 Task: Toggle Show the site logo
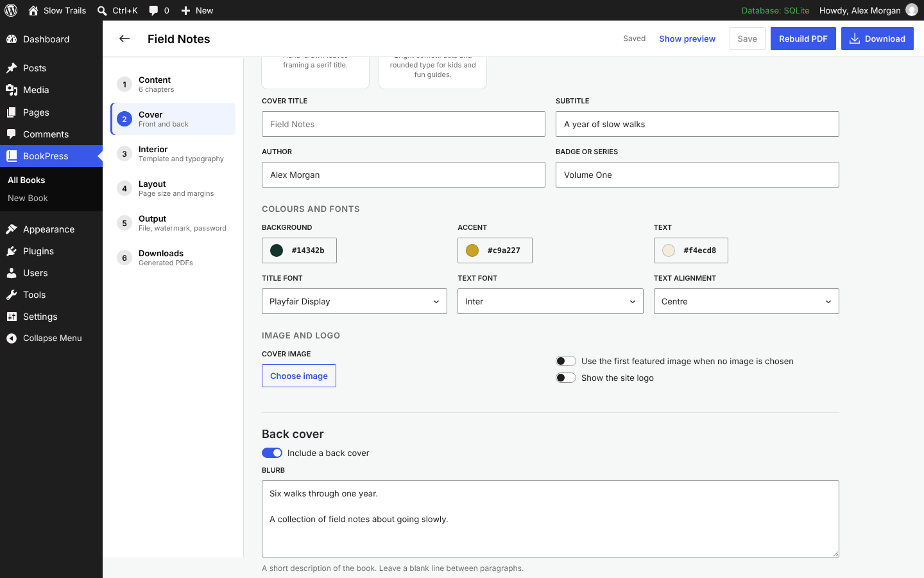point(566,378)
